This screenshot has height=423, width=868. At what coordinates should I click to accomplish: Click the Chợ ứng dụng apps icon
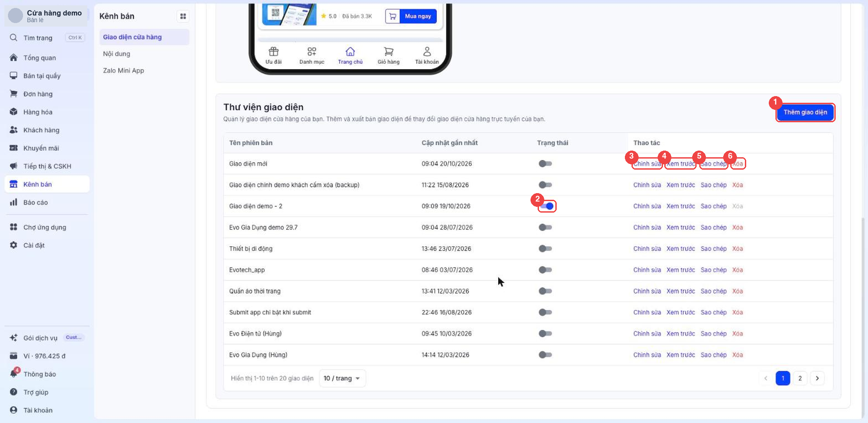[14, 227]
